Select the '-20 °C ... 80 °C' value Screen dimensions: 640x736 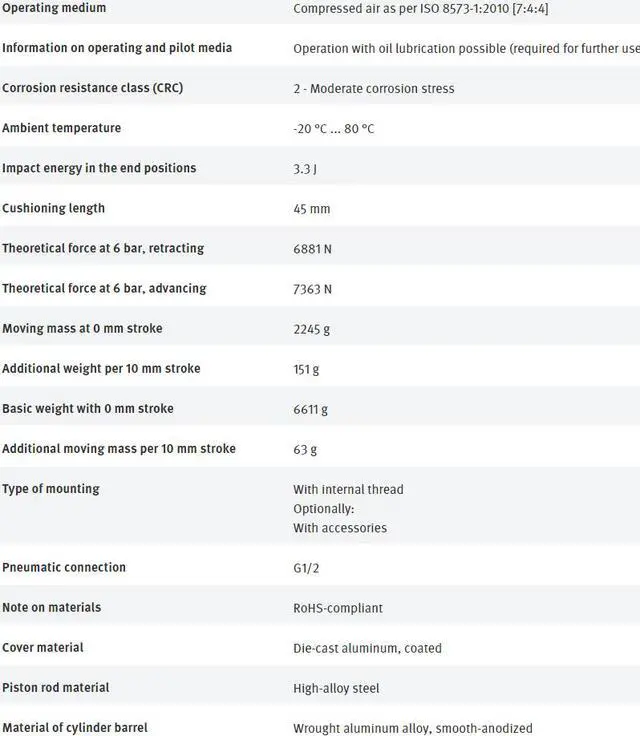click(334, 129)
